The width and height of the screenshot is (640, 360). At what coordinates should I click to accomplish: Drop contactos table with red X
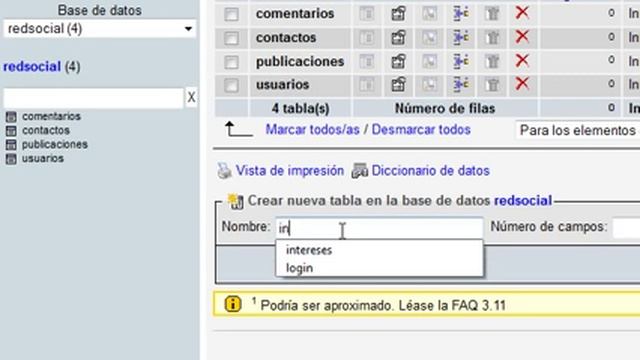[522, 37]
